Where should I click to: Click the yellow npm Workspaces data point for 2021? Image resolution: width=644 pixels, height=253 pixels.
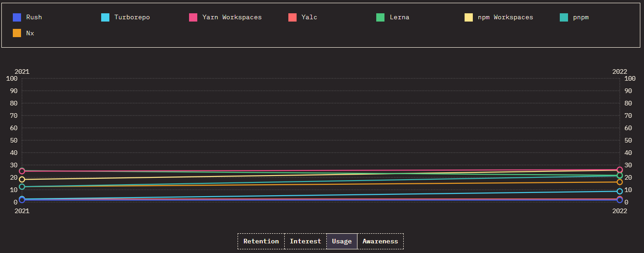[x=22, y=179]
